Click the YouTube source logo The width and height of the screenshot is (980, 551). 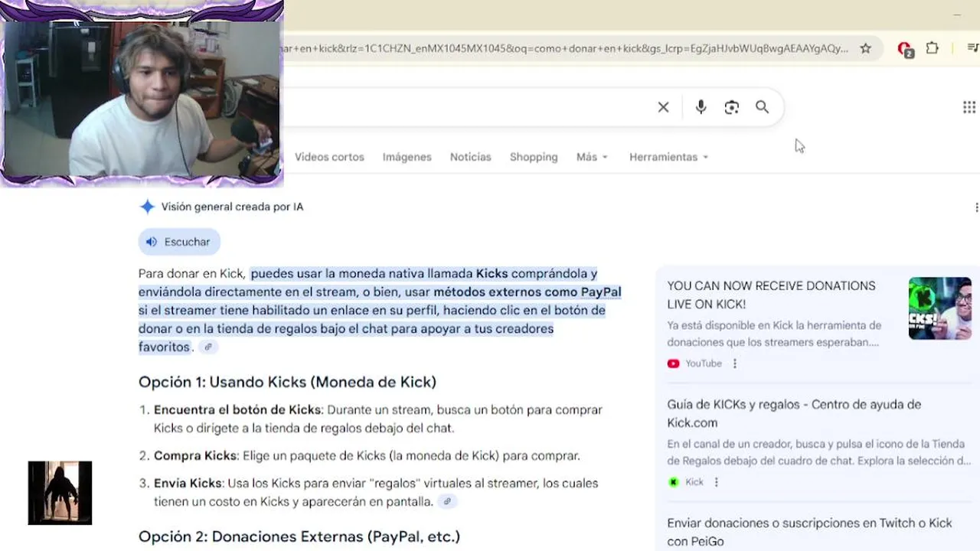(x=673, y=364)
